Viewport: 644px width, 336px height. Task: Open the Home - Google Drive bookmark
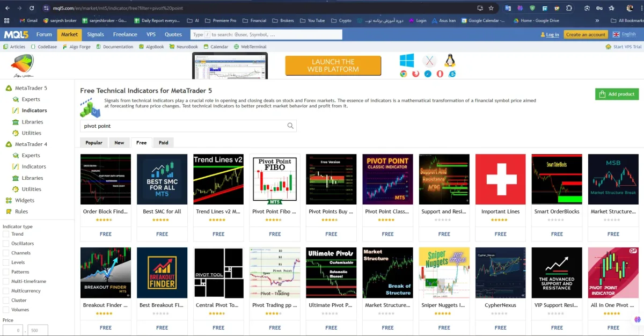click(536, 20)
